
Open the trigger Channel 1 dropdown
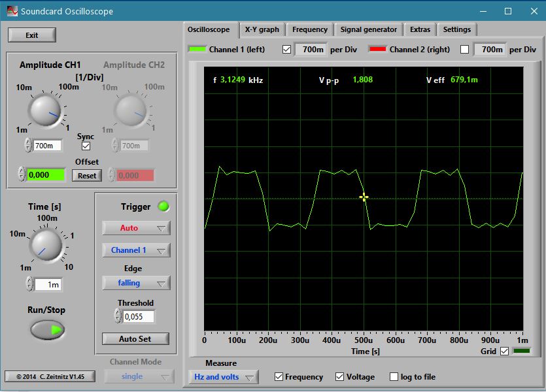136,250
